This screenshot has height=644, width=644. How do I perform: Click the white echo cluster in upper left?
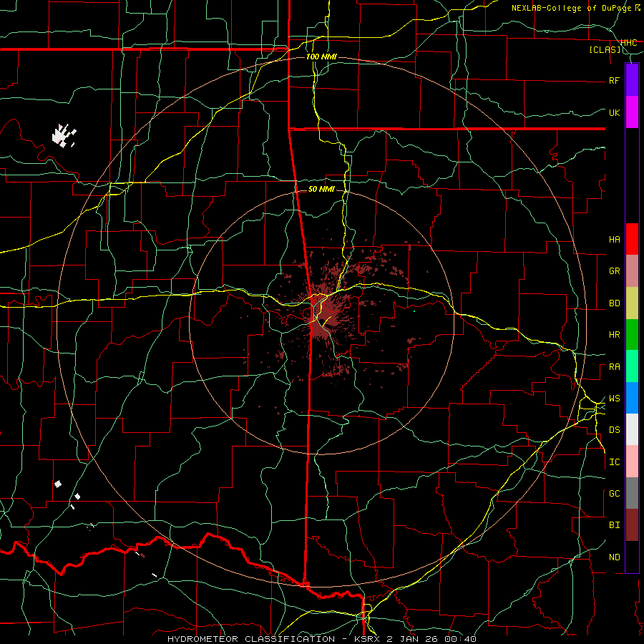tap(64, 135)
